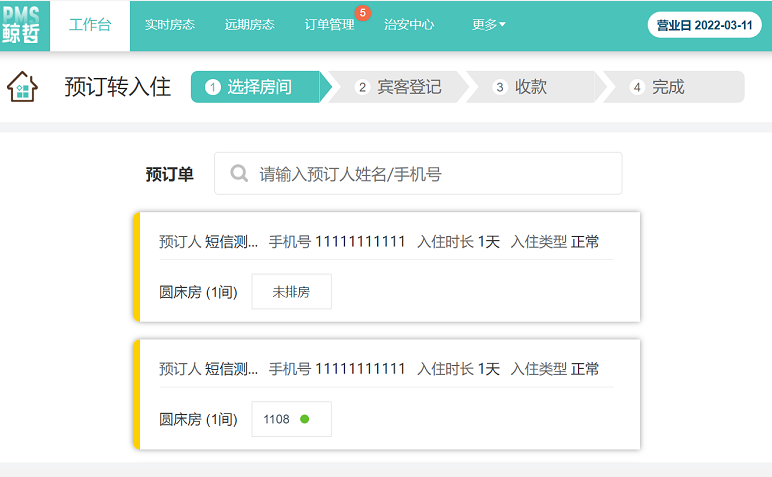
Task: Switch to 远期房态 tab
Action: click(x=250, y=25)
